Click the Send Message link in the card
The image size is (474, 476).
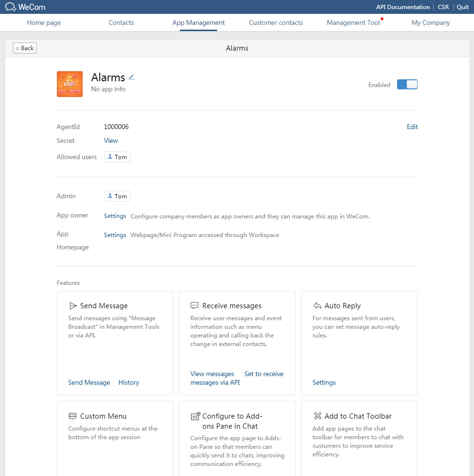89,382
